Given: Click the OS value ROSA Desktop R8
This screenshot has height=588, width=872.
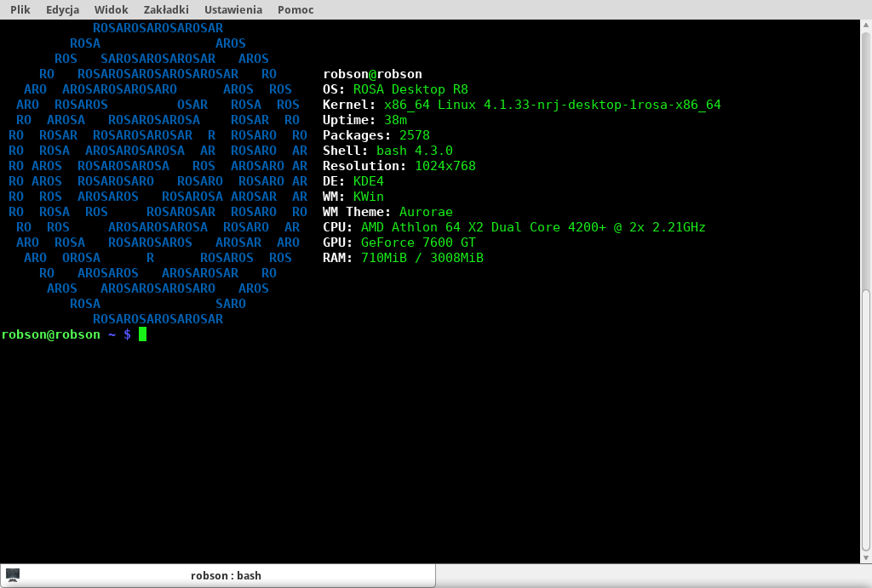Looking at the screenshot, I should tap(410, 89).
